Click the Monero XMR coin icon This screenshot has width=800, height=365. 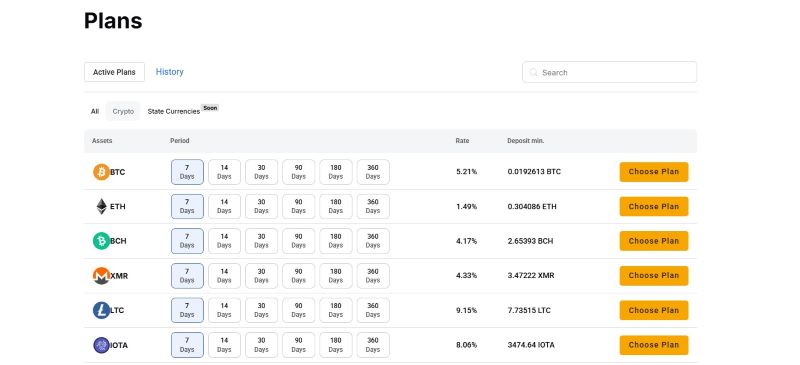coord(101,276)
